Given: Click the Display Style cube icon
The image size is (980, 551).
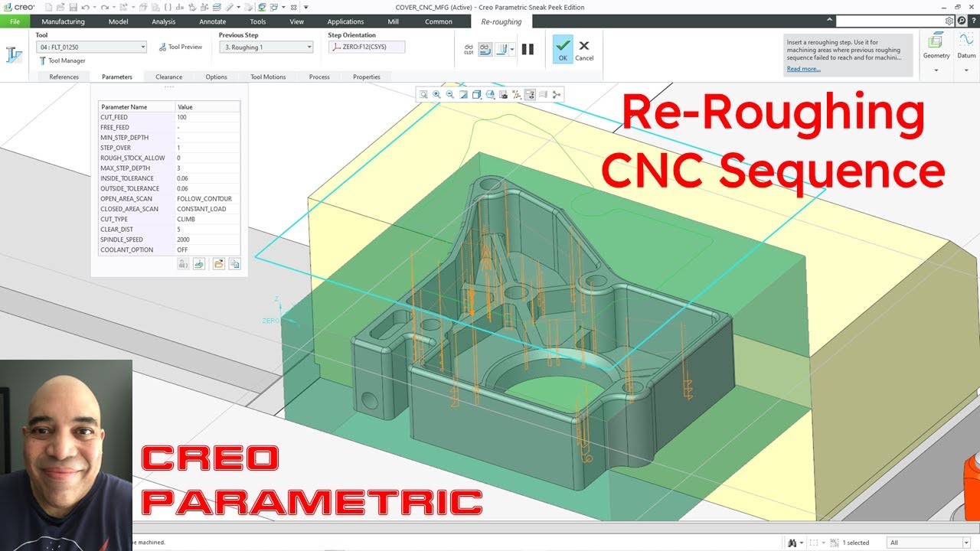Looking at the screenshot, I should click(x=476, y=94).
